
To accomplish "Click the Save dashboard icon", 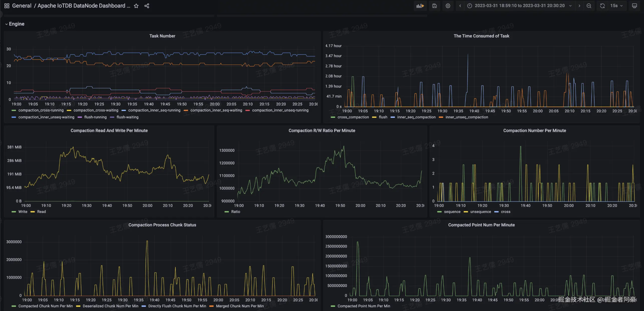I will 434,6.
